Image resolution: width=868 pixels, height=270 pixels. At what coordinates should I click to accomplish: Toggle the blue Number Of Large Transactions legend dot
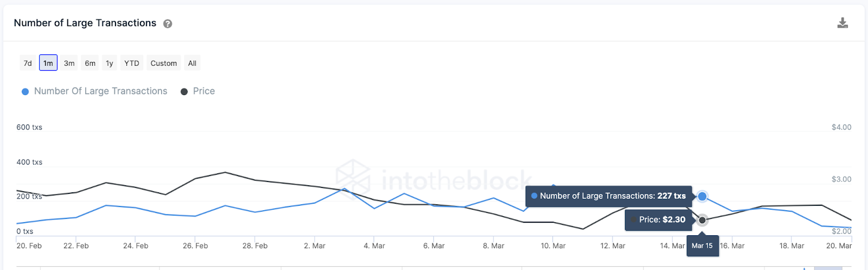[x=25, y=92]
